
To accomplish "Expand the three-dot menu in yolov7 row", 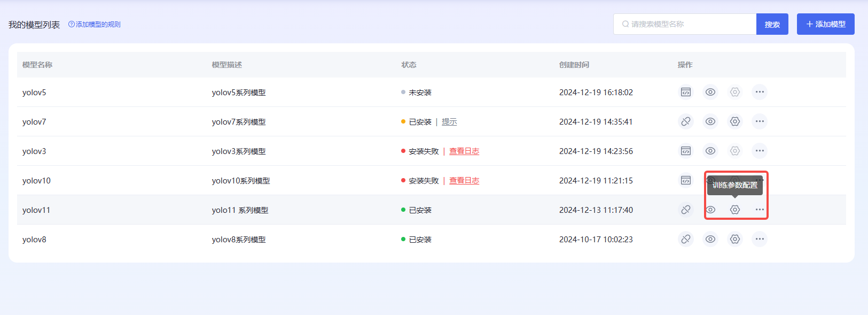I will tap(760, 121).
